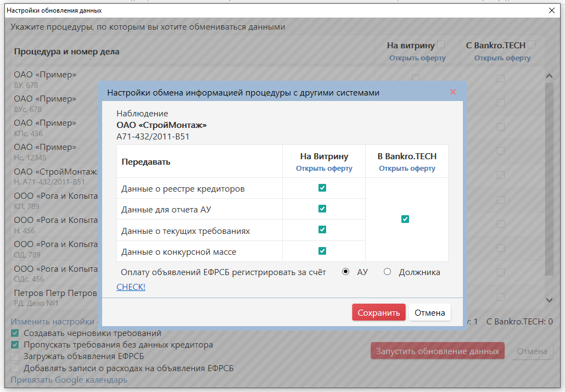Click 'Запустить обновление данных' button
The width and height of the screenshot is (565, 392).
tap(437, 351)
